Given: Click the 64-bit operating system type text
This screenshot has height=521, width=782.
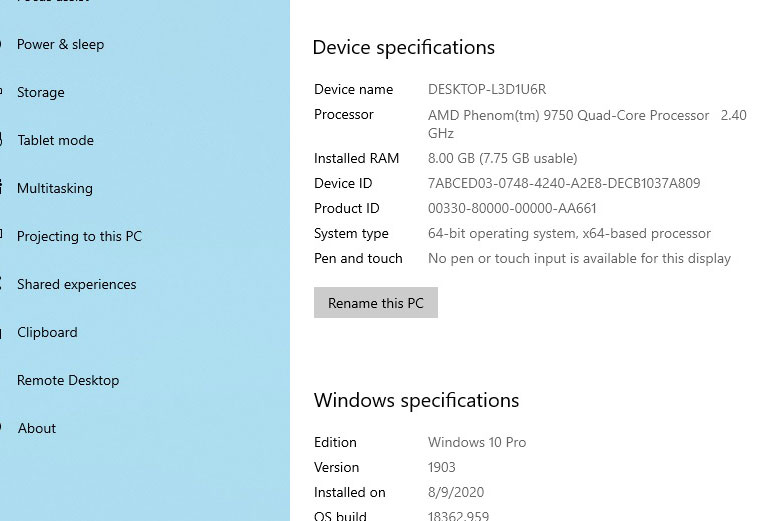Looking at the screenshot, I should (569, 233).
